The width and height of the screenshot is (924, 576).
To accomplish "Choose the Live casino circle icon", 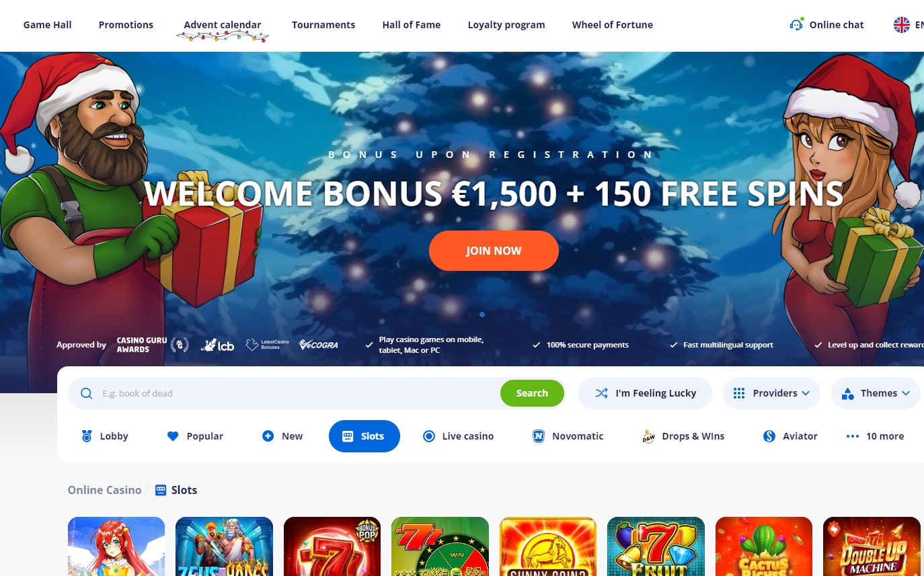I will click(428, 436).
